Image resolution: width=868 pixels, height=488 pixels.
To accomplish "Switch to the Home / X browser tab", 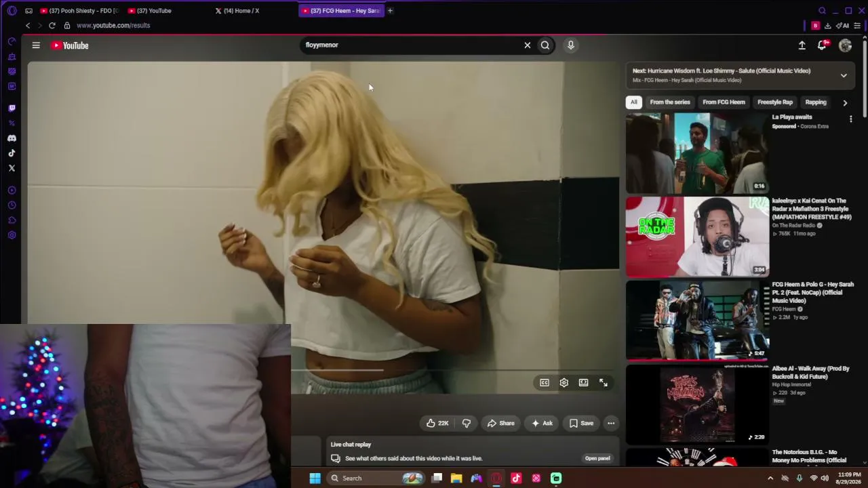I will coord(237,11).
